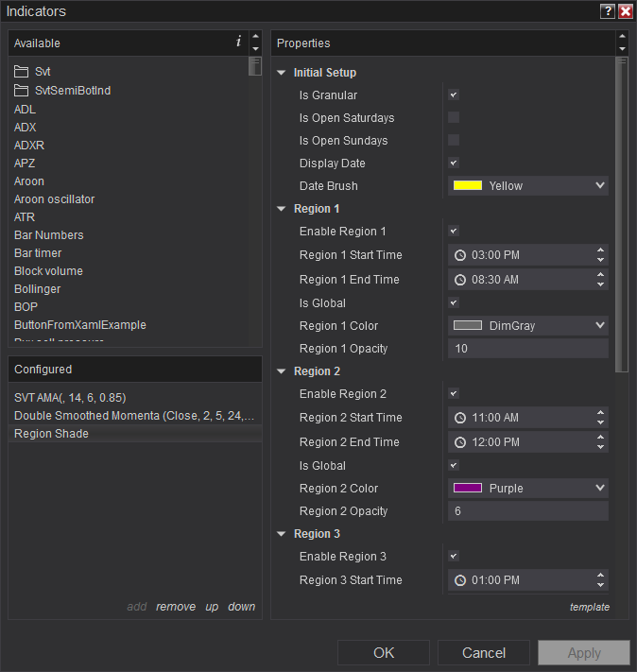Viewport: 637px width, 672px height.
Task: Click clock icon in Region 2 End Time
Action: [460, 442]
